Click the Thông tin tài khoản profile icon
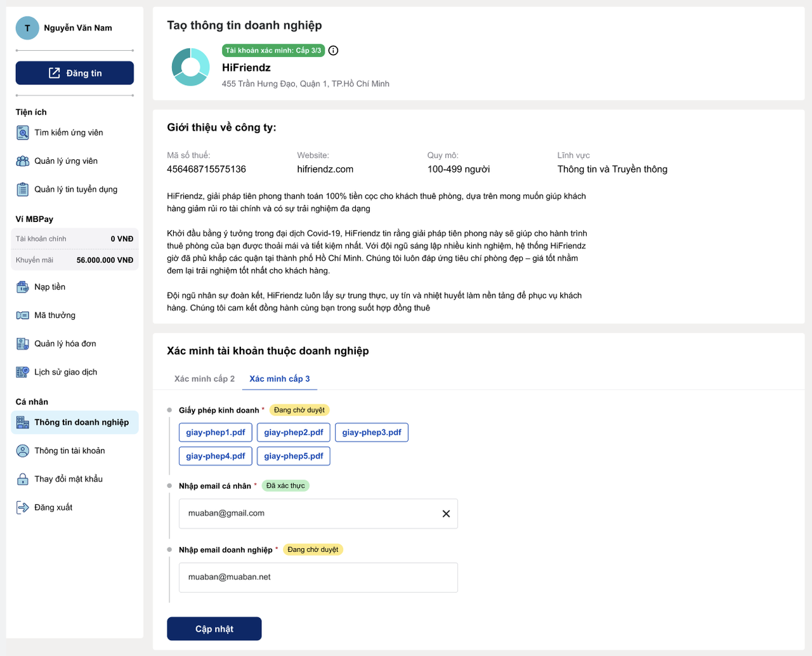The width and height of the screenshot is (812, 656). tap(23, 451)
